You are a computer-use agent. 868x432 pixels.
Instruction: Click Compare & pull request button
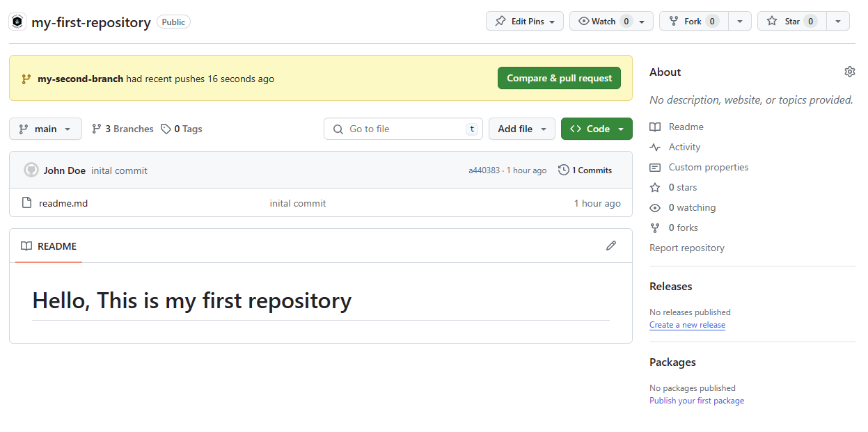tap(559, 78)
